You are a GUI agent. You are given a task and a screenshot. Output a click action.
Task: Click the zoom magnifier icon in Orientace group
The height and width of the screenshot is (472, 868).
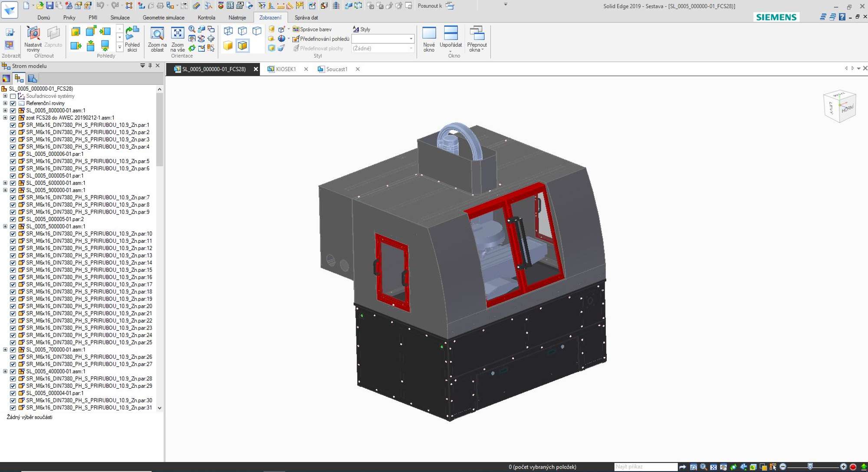point(192,29)
